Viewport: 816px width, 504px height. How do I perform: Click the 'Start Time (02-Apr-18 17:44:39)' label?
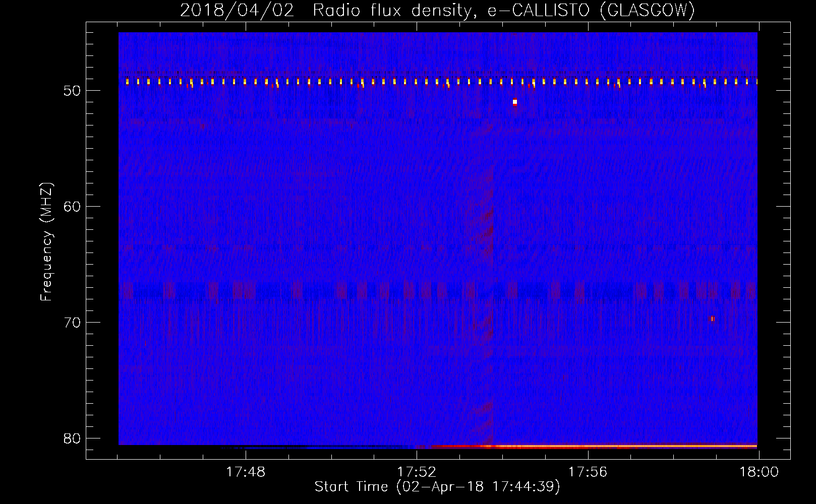pyautogui.click(x=437, y=487)
